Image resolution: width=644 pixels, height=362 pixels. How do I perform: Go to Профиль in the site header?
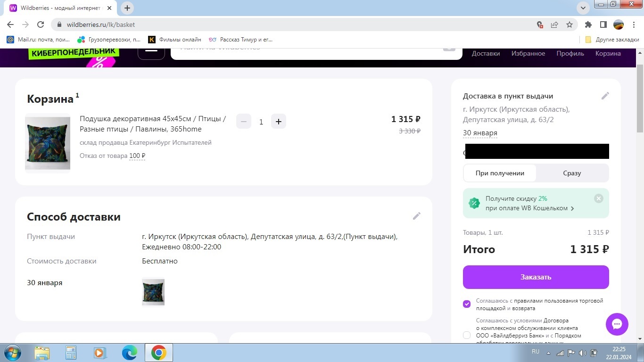pos(570,53)
